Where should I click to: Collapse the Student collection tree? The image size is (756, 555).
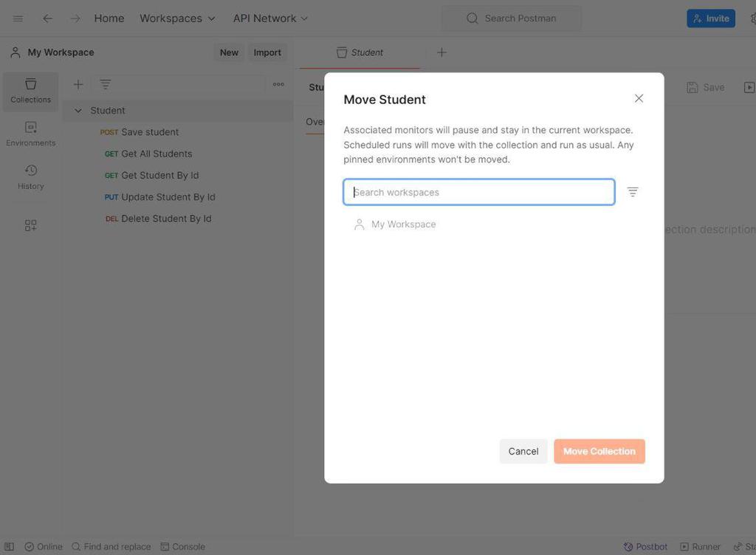pos(78,111)
